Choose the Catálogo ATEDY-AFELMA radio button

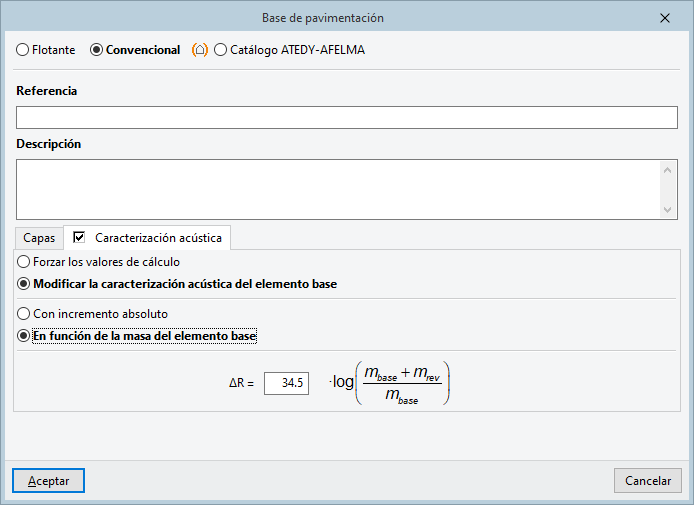click(220, 49)
